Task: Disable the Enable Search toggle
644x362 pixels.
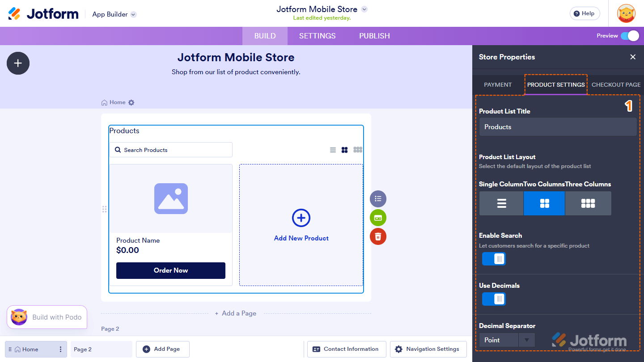Action: coord(494,259)
